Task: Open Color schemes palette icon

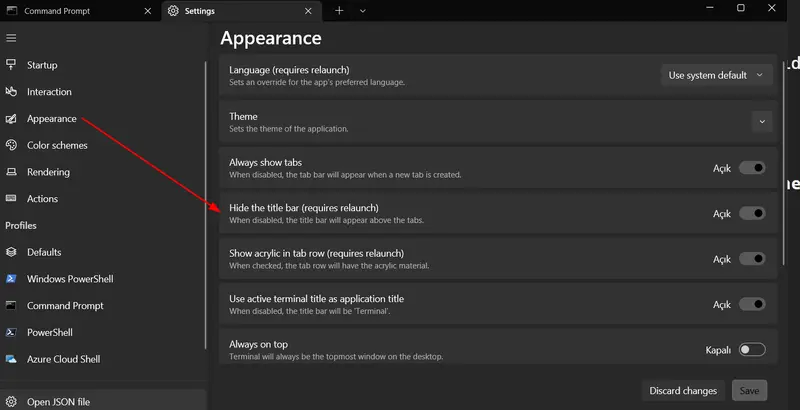Action: 11,145
